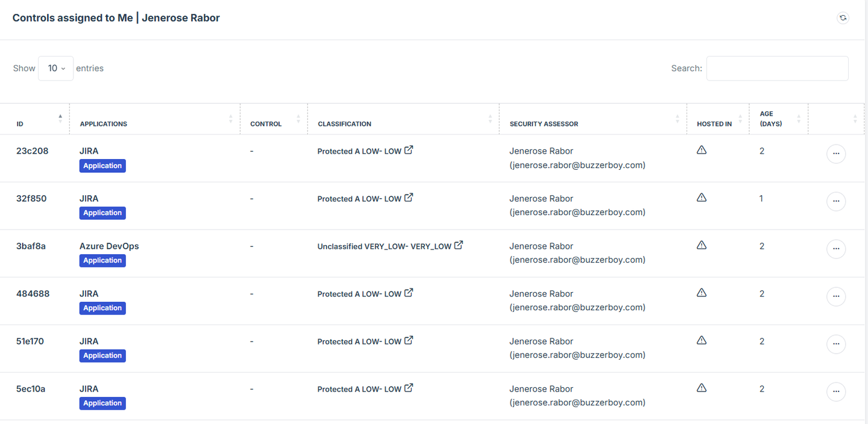Viewport: 868px width, 424px height.
Task: Click the refresh icon in the header
Action: point(843,18)
